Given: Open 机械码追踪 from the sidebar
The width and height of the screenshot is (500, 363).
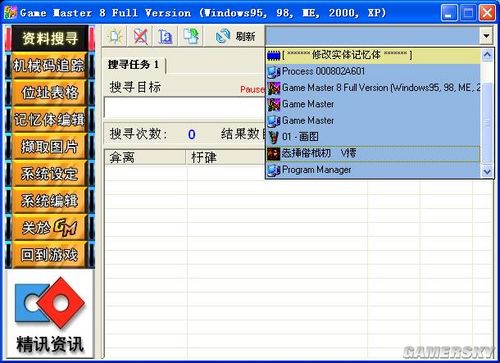Looking at the screenshot, I should click(x=49, y=65).
